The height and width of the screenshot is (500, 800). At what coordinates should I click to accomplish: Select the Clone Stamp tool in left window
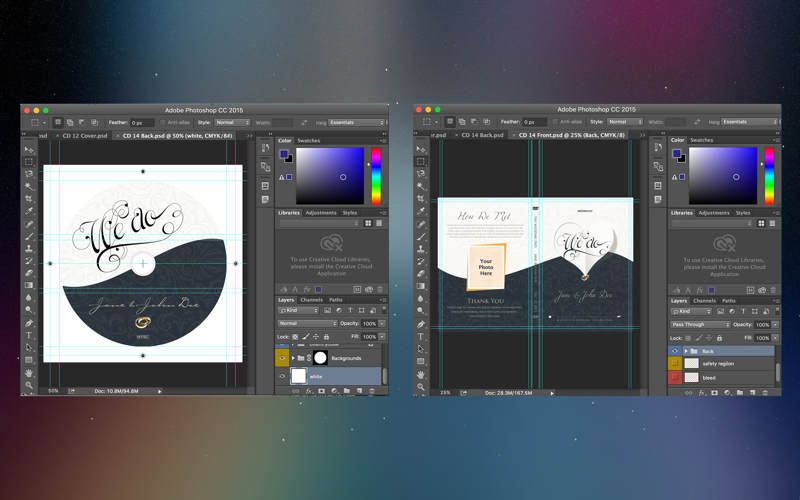pos(29,248)
